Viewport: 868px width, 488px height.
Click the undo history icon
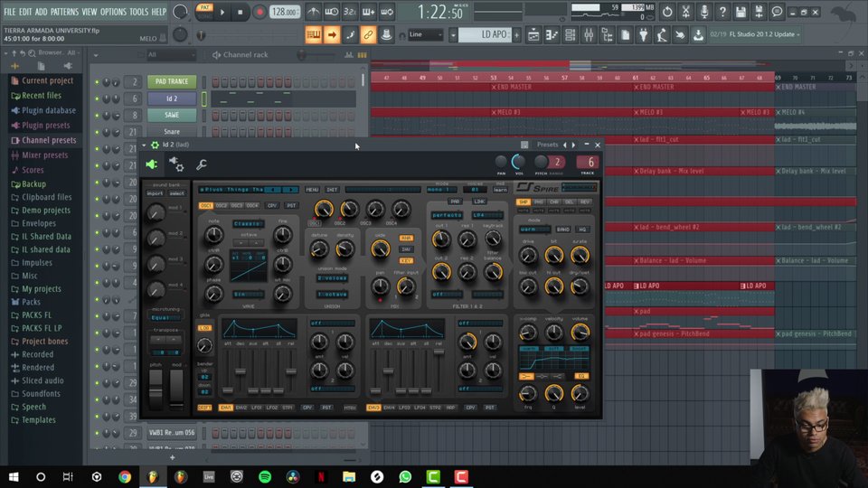667,12
